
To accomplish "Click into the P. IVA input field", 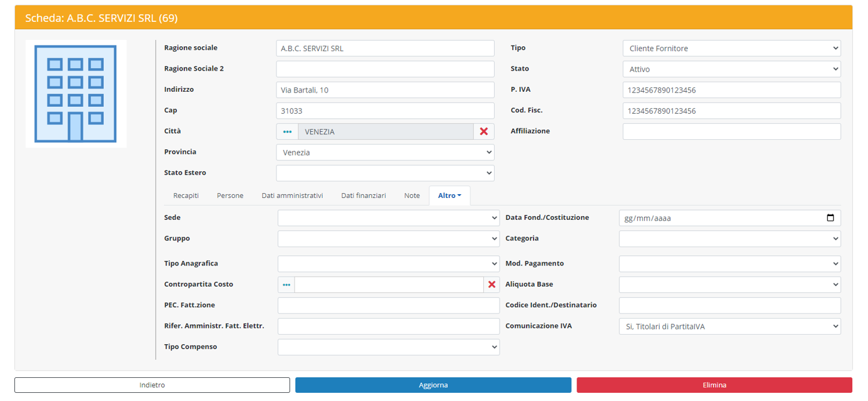I will (x=731, y=90).
